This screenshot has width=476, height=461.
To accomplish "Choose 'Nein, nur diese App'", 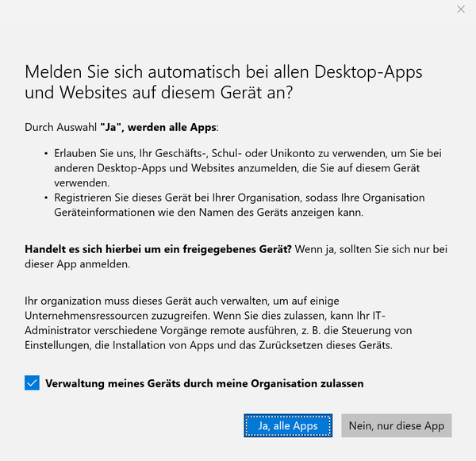I will point(397,426).
